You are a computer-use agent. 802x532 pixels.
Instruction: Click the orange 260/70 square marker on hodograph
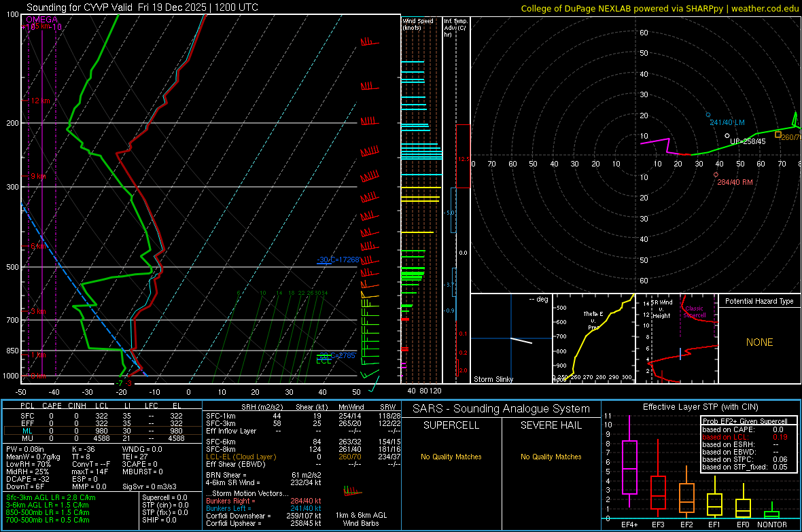[778, 135]
